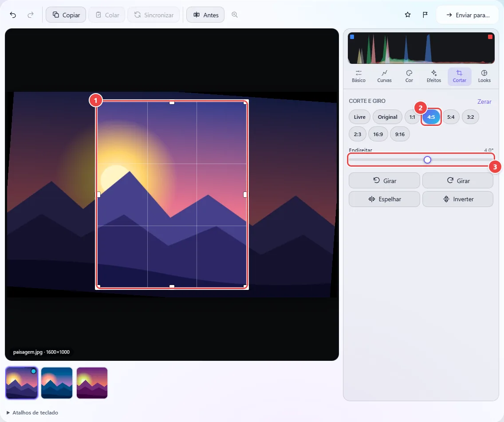Expand Atalhos de teclado section

(x=32, y=412)
